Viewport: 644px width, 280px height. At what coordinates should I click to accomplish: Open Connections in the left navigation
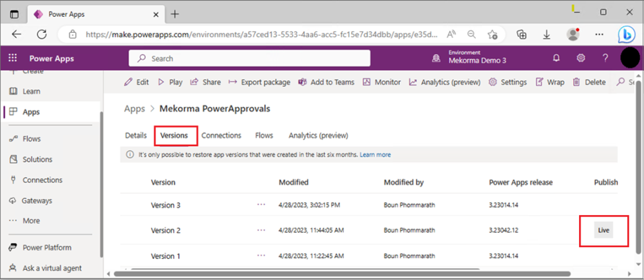(x=35, y=180)
